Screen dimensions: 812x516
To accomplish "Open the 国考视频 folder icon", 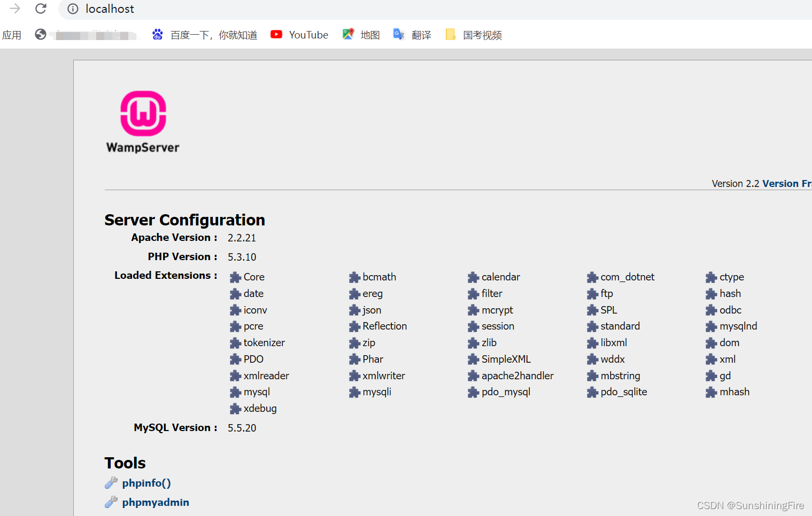I will 451,35.
